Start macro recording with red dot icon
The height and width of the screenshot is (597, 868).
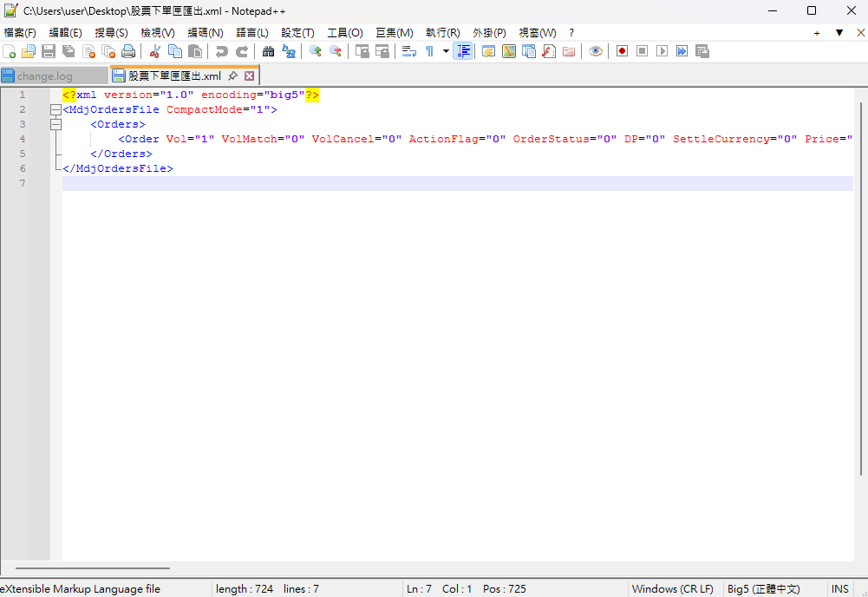click(x=623, y=51)
